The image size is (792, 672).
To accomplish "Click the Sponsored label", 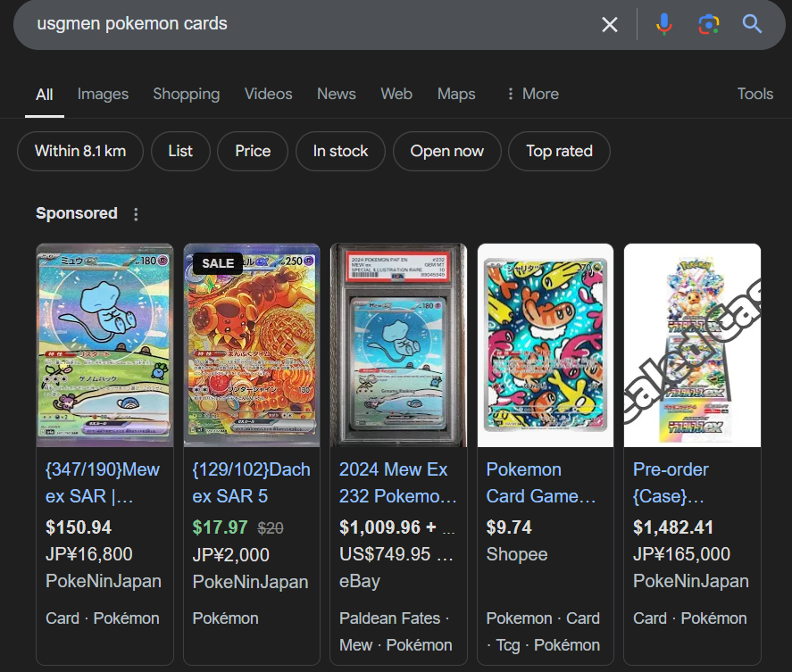I will (77, 213).
